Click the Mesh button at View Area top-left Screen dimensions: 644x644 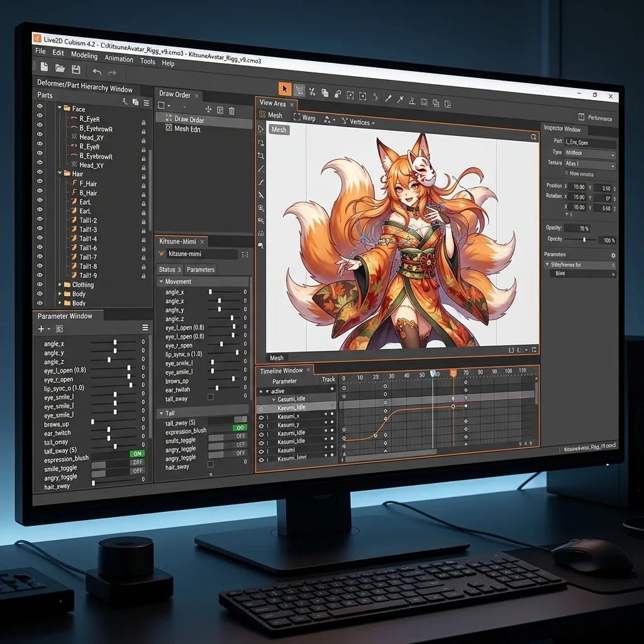[279, 130]
